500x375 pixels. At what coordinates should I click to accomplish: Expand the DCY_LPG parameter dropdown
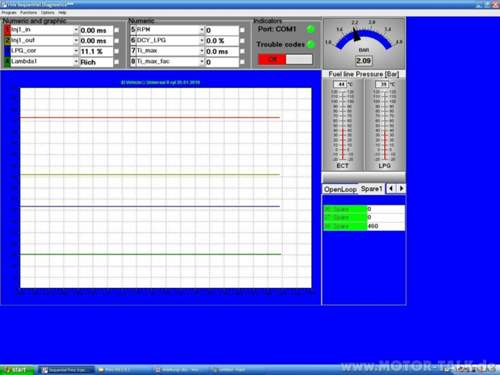(x=201, y=41)
